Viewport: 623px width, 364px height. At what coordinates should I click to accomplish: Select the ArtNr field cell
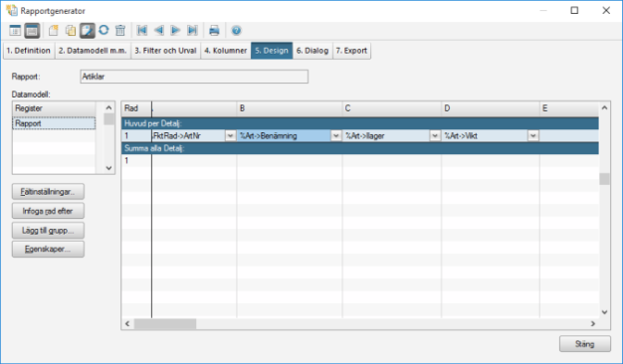tap(189, 136)
